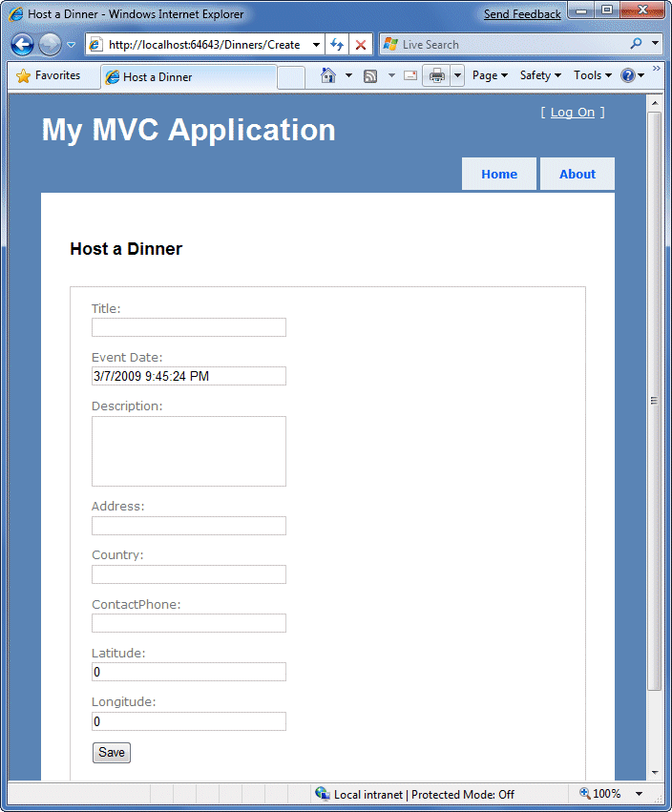Click the 100% zoom level button

(x=600, y=793)
